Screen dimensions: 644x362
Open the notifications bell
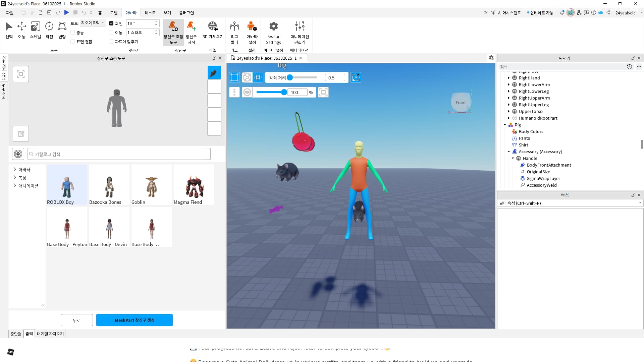coord(562,12)
